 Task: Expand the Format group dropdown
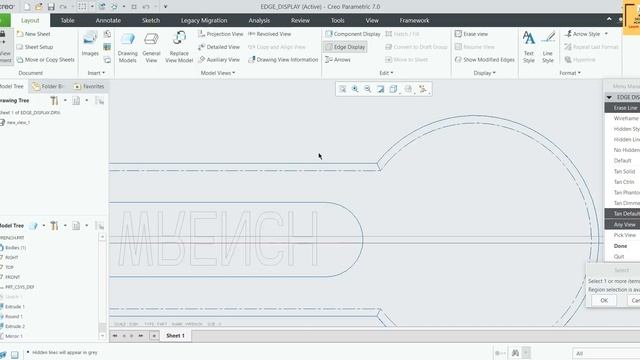click(x=570, y=73)
